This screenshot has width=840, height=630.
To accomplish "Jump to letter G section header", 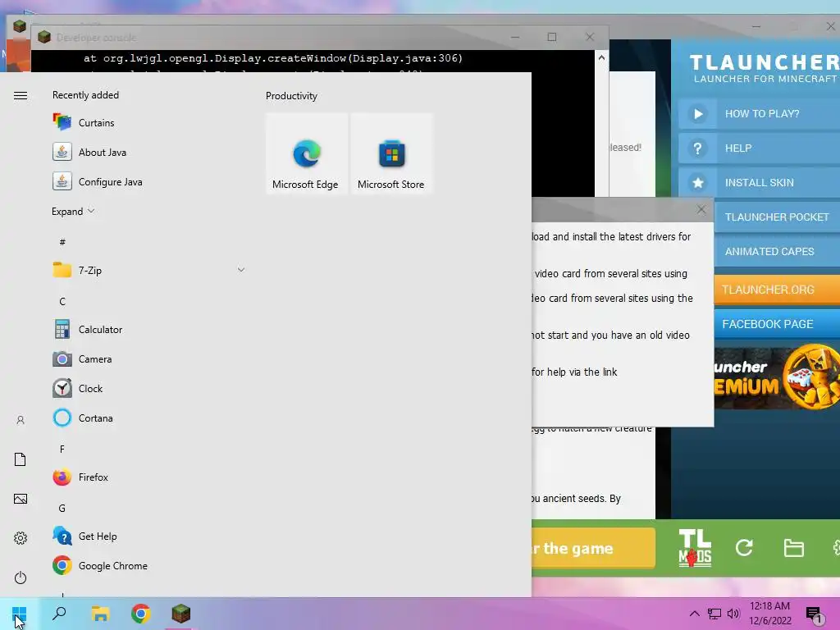I will coord(62,509).
